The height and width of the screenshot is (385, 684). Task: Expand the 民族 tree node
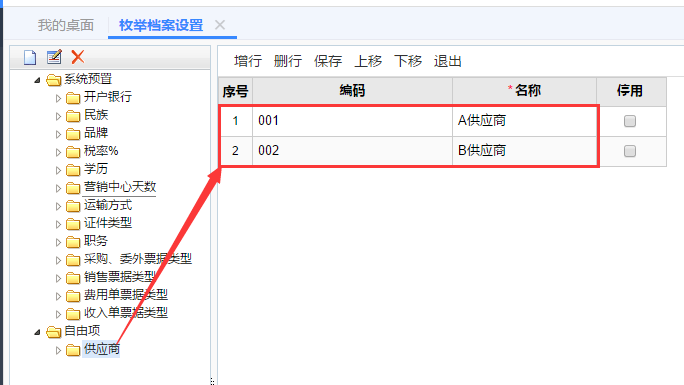(58, 116)
